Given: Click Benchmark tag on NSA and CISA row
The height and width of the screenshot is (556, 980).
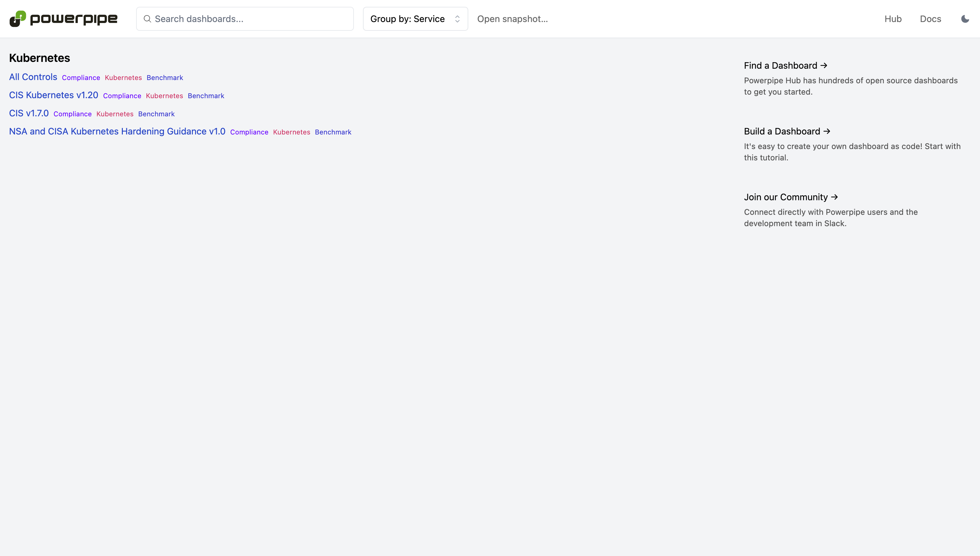Looking at the screenshot, I should pos(333,132).
